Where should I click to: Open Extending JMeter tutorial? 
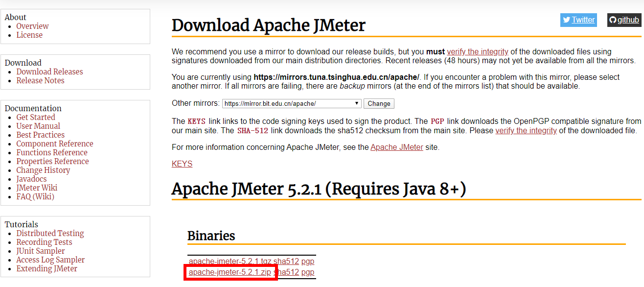(46, 268)
